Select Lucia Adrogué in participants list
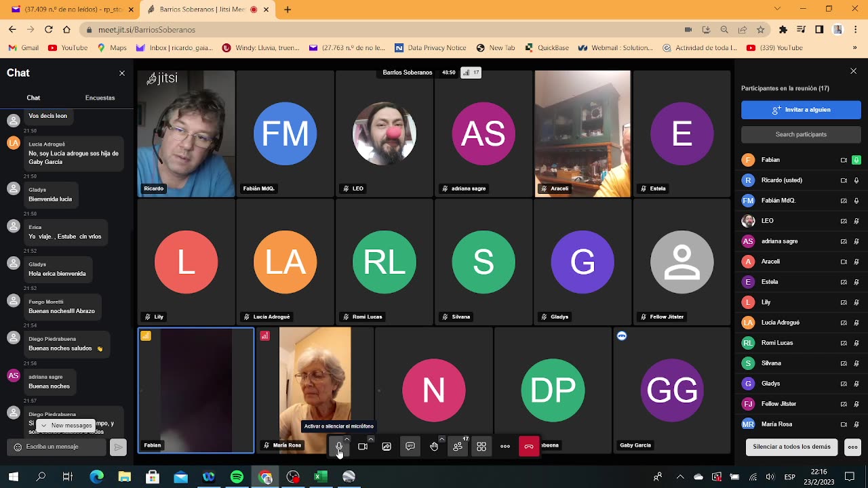Viewport: 868px width, 488px height. click(801, 323)
